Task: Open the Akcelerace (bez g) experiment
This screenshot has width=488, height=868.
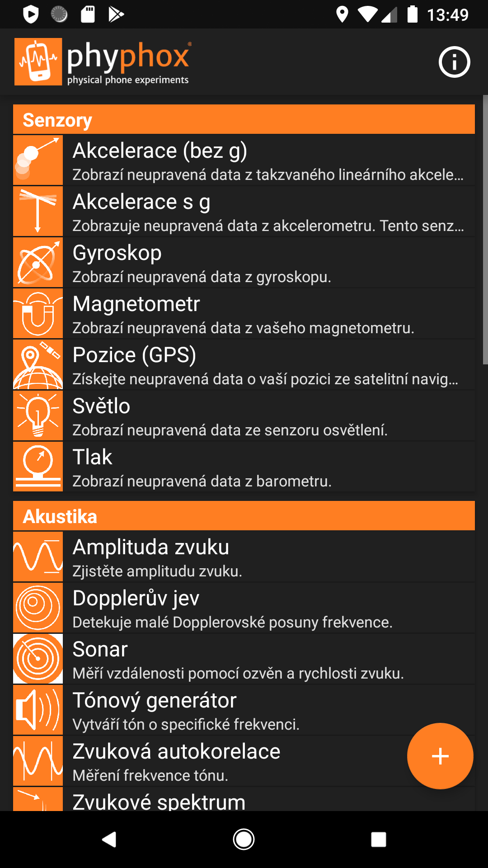Action: 267,160
